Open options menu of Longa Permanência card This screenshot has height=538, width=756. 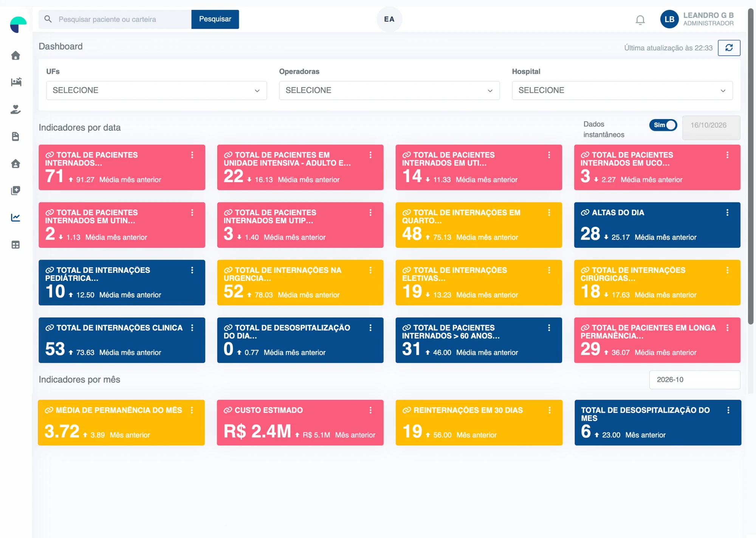click(x=727, y=328)
